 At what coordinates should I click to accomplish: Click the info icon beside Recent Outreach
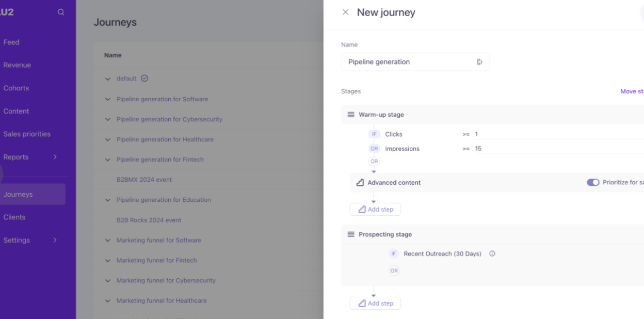tap(492, 254)
